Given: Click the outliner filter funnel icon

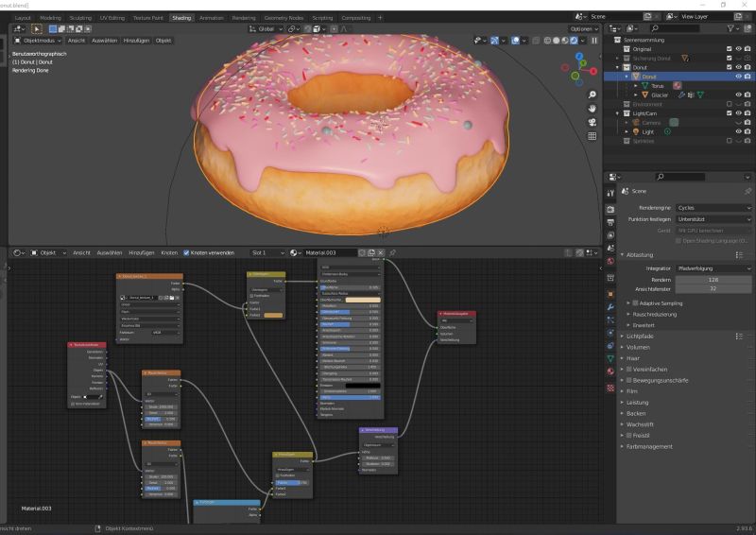Looking at the screenshot, I should point(730,29).
